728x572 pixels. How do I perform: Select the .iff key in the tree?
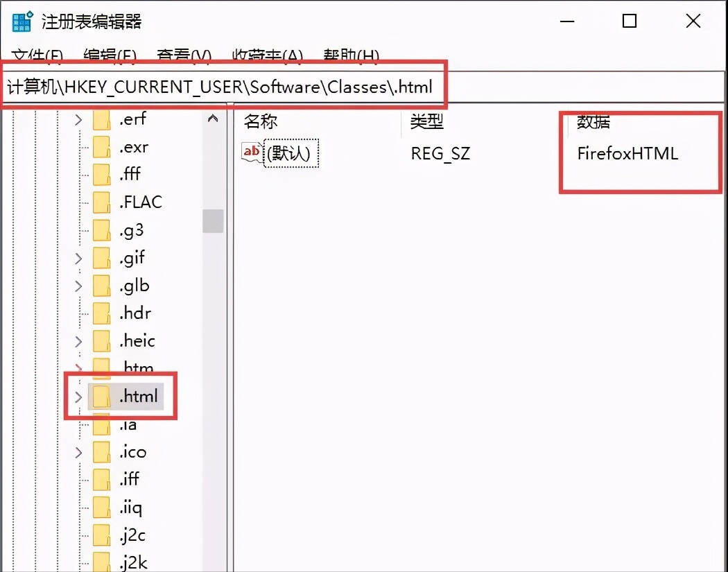(129, 478)
